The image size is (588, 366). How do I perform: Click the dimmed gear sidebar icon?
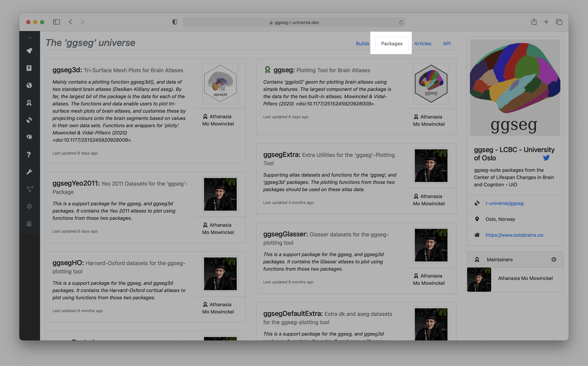(x=29, y=207)
